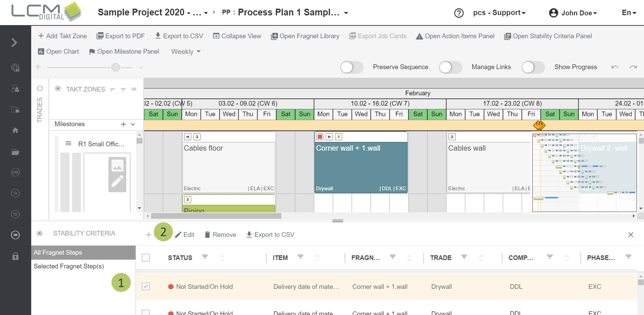The width and height of the screenshot is (644, 315).
Task: Click the orange milestone diamond marker
Action: (x=539, y=125)
